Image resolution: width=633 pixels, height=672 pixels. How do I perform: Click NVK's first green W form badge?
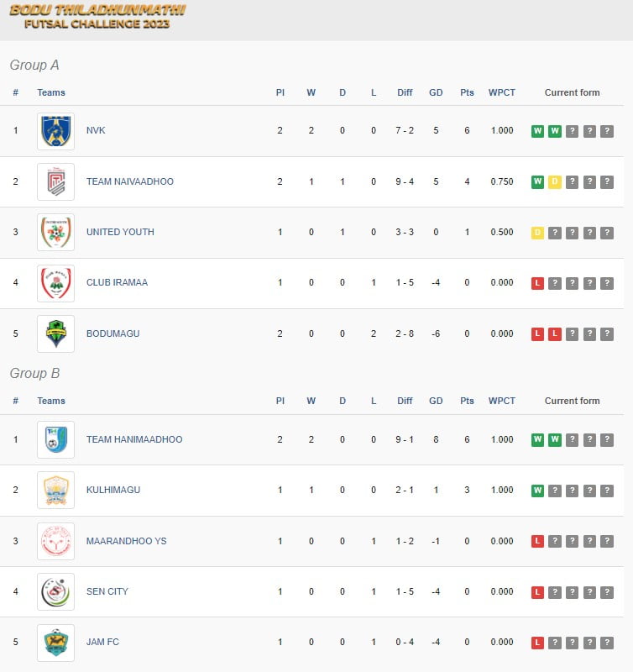537,131
